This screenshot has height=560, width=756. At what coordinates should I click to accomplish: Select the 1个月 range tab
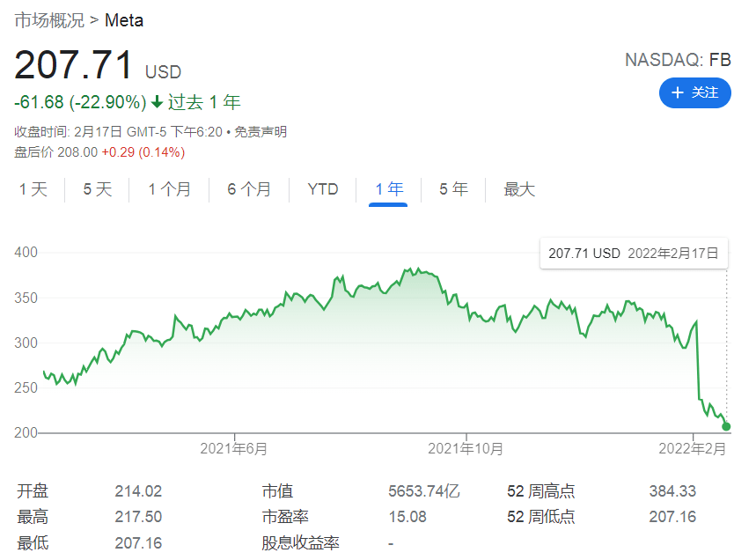click(169, 189)
